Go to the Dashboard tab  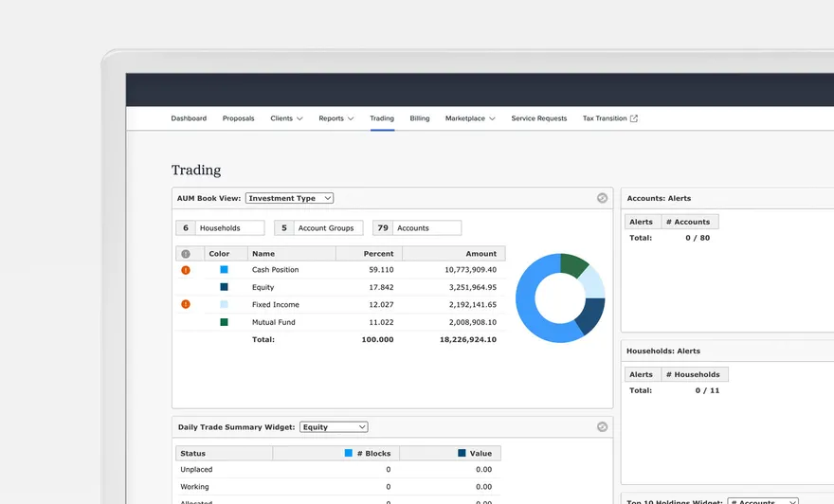point(189,118)
